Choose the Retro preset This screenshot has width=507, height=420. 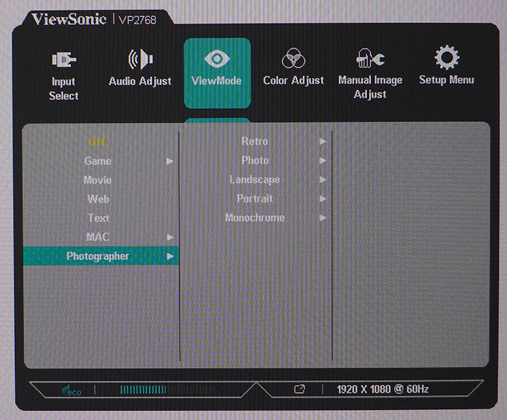255,141
